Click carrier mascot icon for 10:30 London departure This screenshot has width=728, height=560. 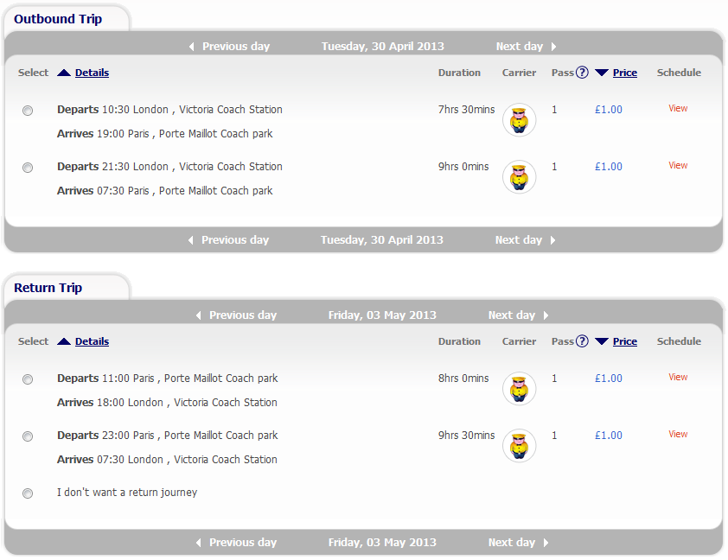(x=519, y=120)
